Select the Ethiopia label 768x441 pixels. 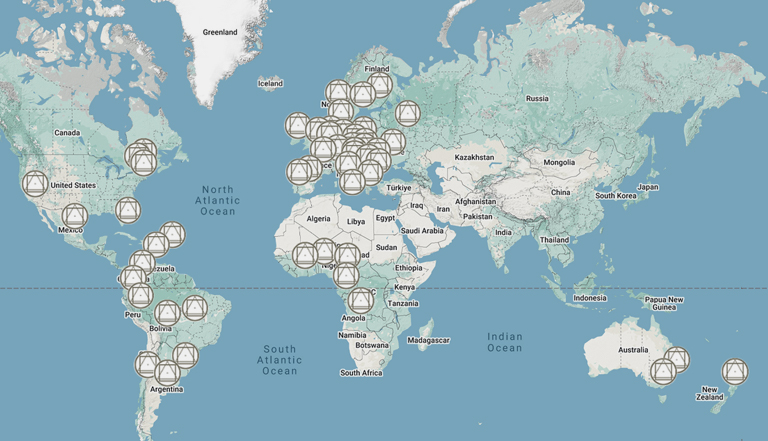pos(408,268)
